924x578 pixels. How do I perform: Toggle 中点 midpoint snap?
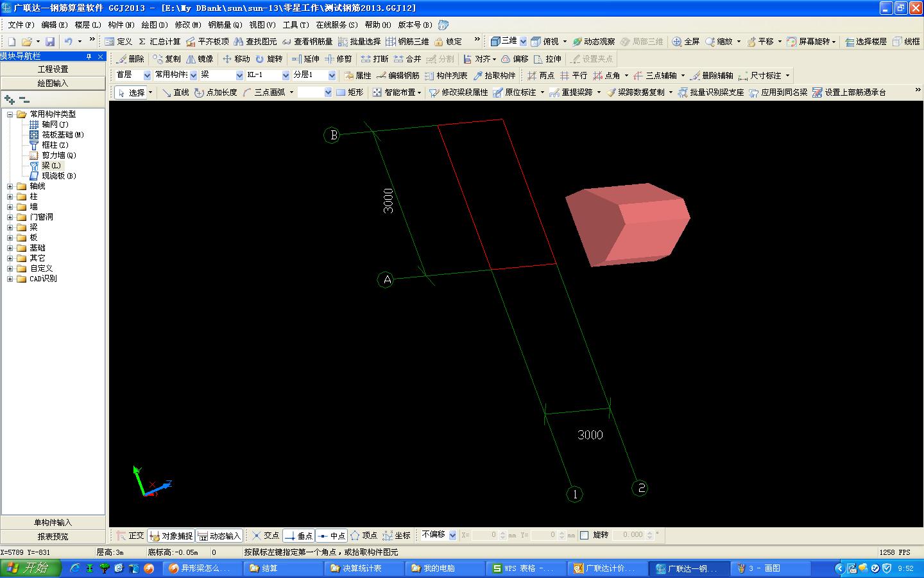[x=332, y=535]
